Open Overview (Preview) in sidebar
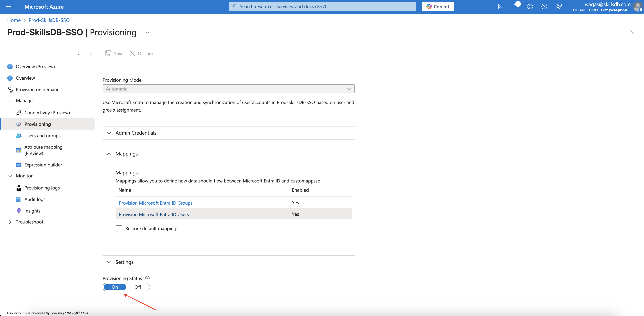The image size is (644, 316). coord(35,67)
